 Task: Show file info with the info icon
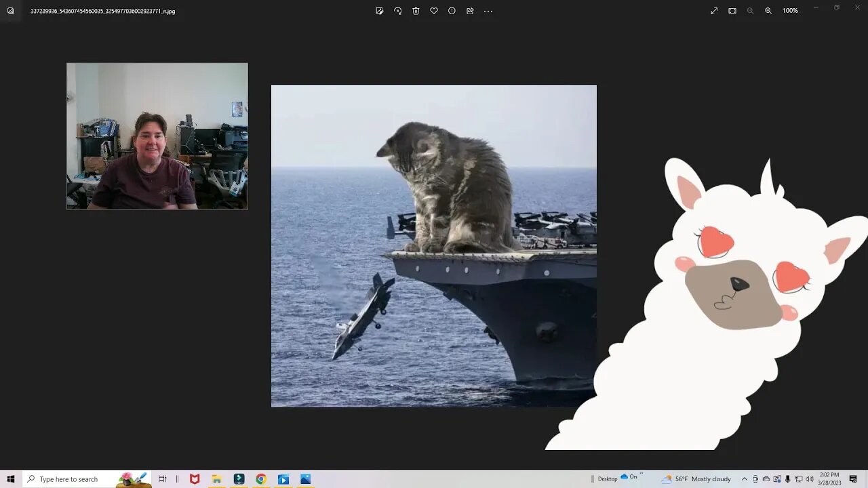click(452, 11)
